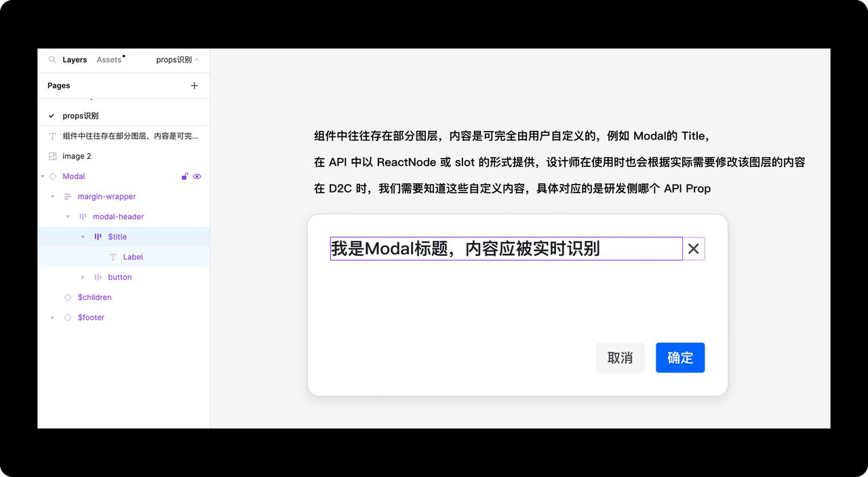Expand the button layer group

(x=83, y=278)
